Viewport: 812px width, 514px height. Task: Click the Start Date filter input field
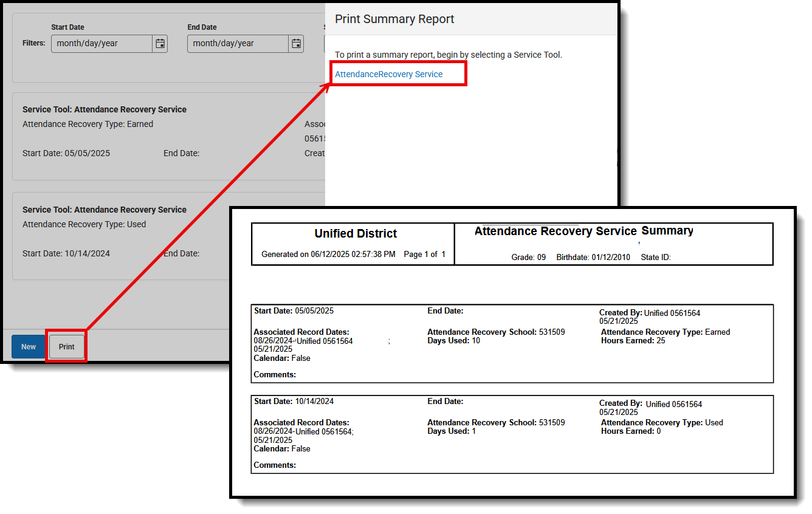(101, 44)
